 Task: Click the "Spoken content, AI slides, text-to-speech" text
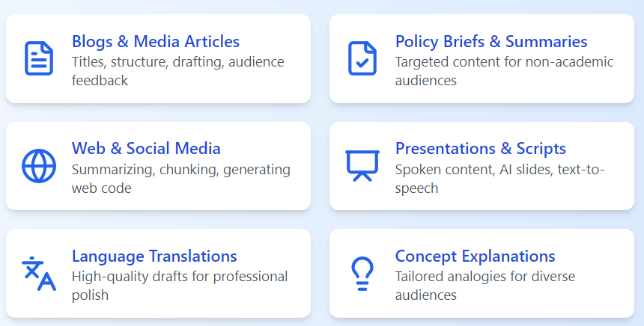point(499,178)
